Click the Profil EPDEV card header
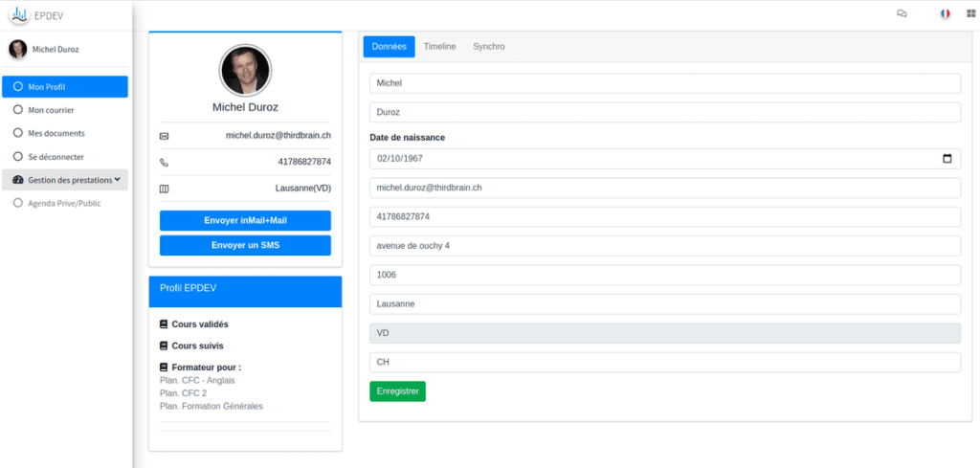 pyautogui.click(x=245, y=291)
